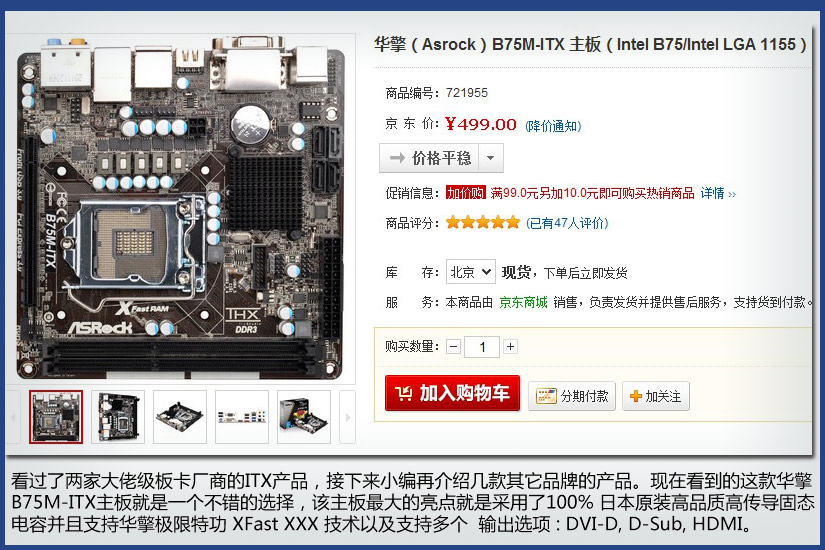Choose 分期付款 installment payment option
The width and height of the screenshot is (825, 550).
coord(572,396)
